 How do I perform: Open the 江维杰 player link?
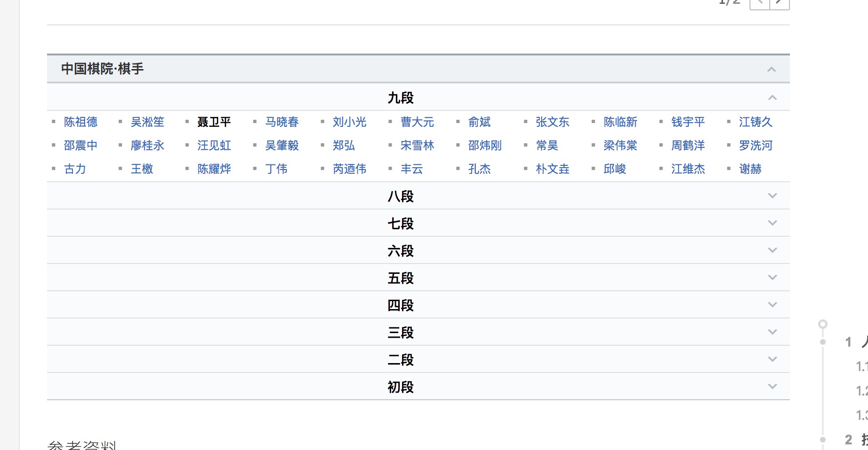coord(688,169)
